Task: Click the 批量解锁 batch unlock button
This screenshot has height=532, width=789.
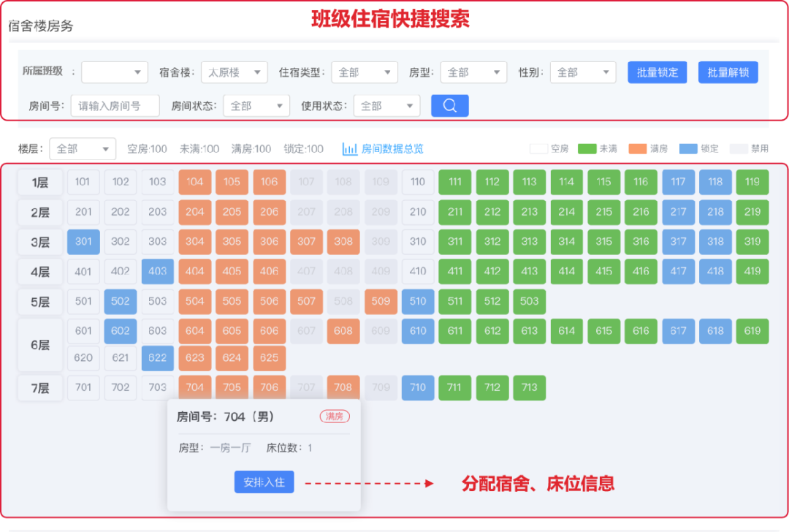Action: pyautogui.click(x=728, y=72)
